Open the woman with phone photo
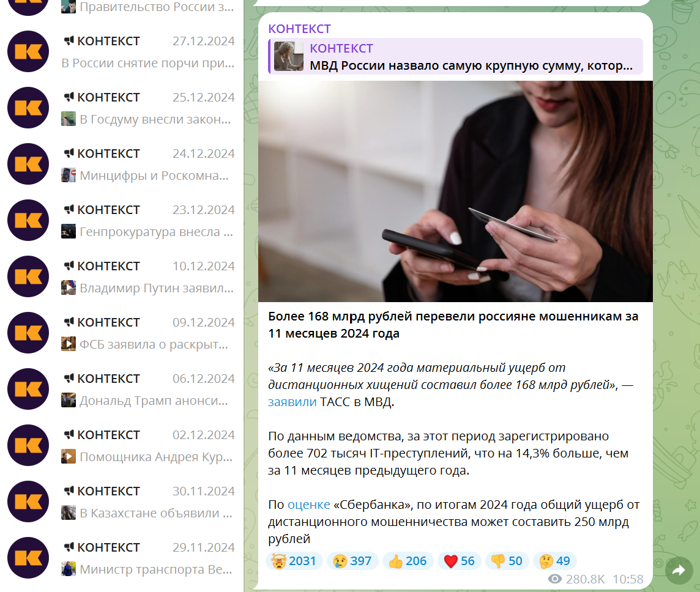The width and height of the screenshot is (700, 592). [455, 191]
